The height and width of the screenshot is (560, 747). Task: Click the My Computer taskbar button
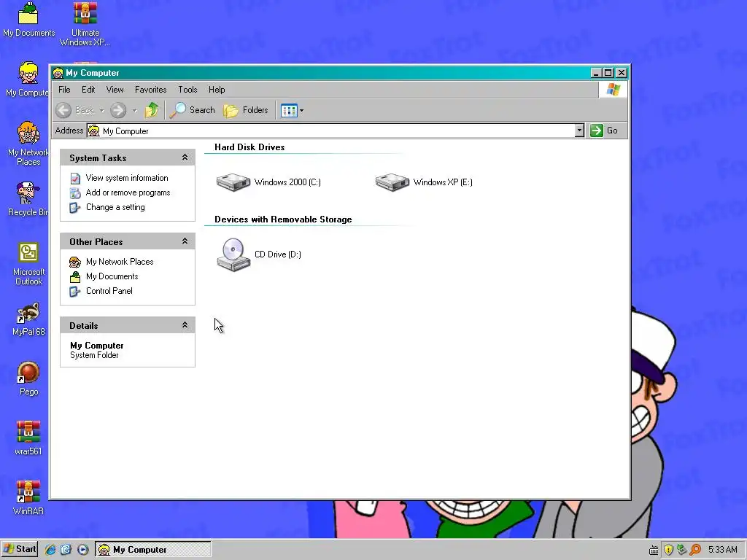click(153, 550)
